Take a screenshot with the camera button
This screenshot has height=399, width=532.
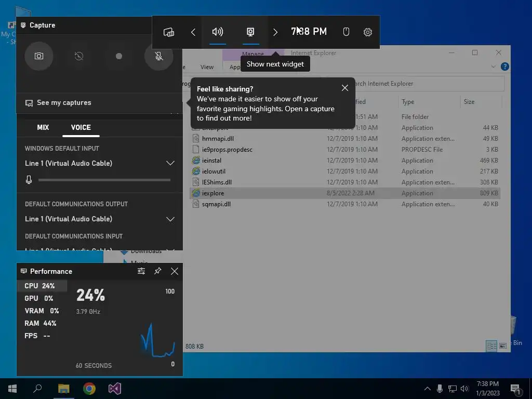38,56
